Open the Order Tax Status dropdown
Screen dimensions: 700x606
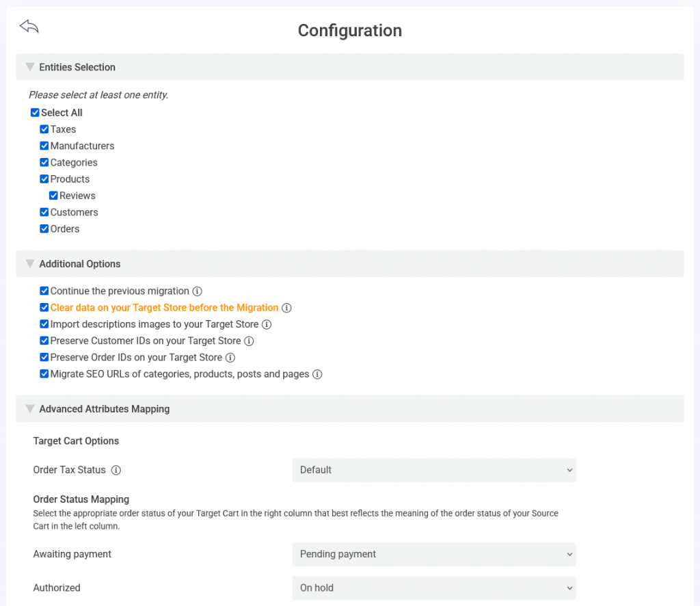433,470
